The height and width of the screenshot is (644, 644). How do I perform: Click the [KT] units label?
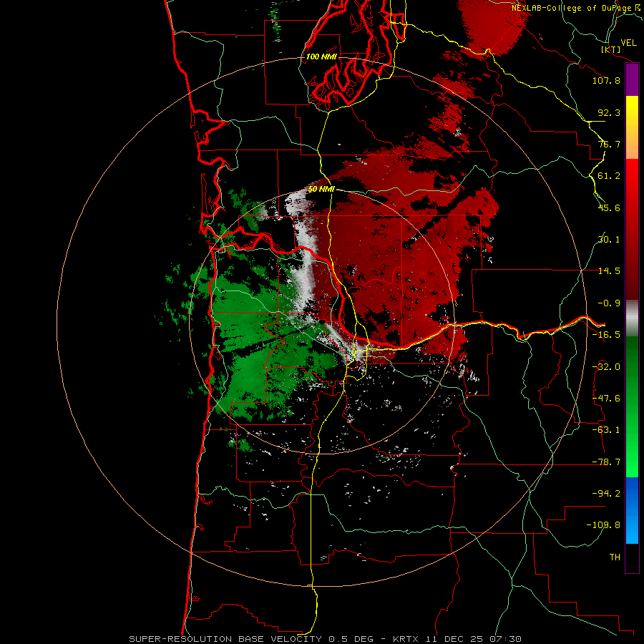point(611,49)
